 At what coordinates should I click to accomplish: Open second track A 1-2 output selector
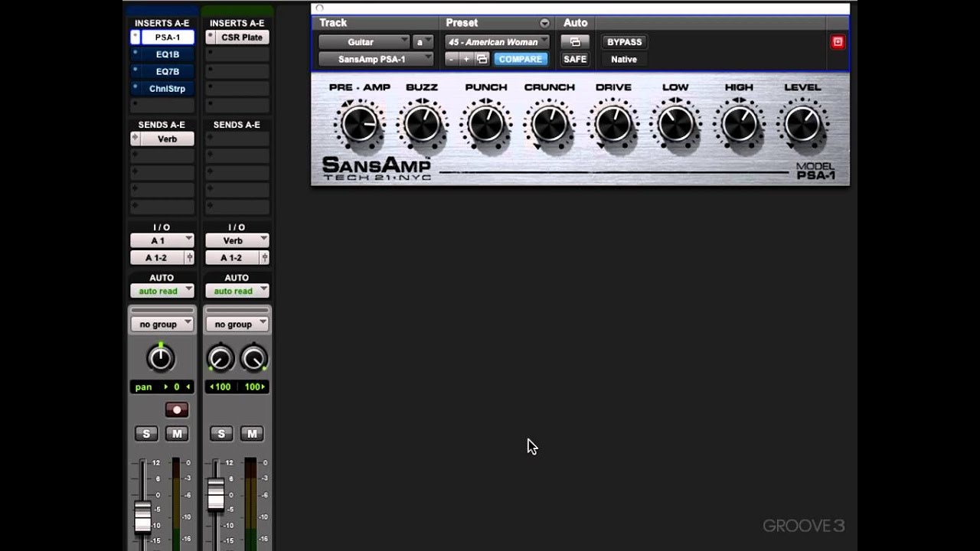pyautogui.click(x=232, y=258)
